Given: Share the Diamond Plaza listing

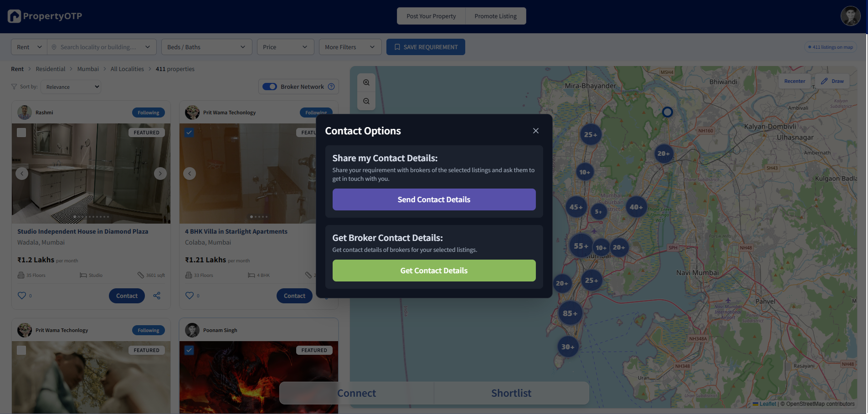Looking at the screenshot, I should (x=157, y=296).
